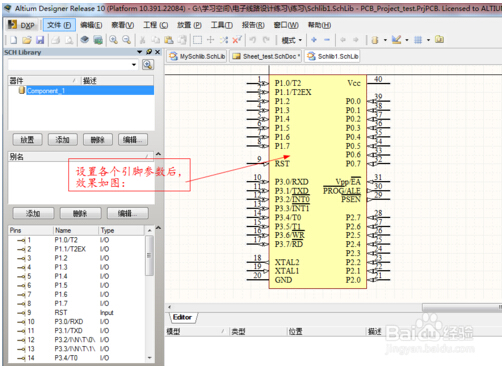502x374 pixels.
Task: Click the open folder toolbar icon
Action: click(x=27, y=40)
